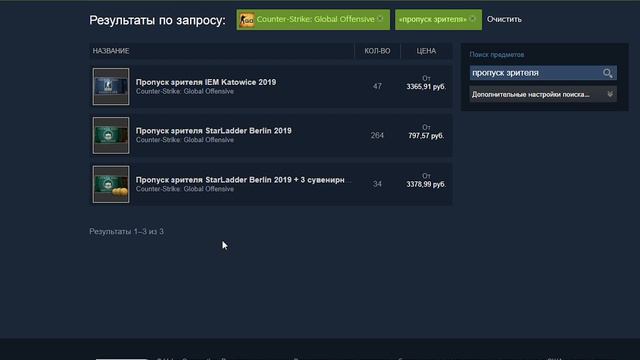
Task: Click the search magnifier icon
Action: [x=607, y=73]
